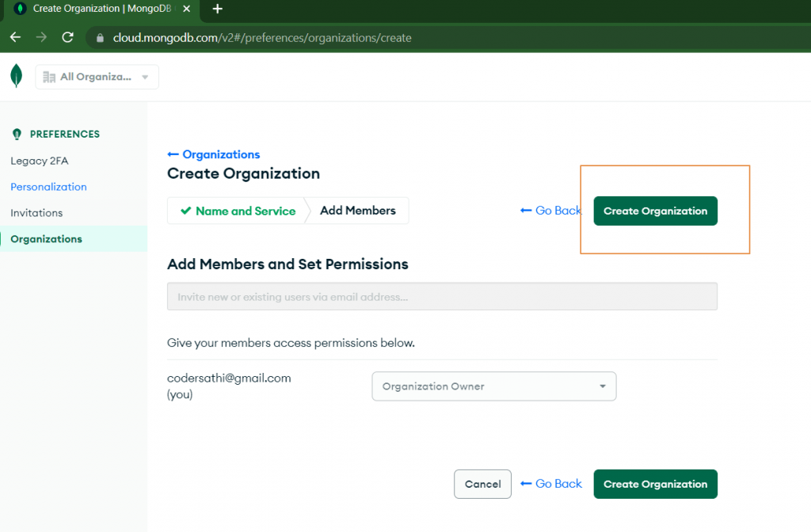Screen dimensions: 811x532
Task: Expand the Organization Owner role dropdown
Action: 494,386
